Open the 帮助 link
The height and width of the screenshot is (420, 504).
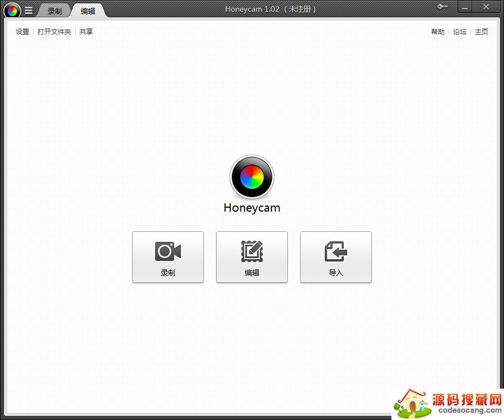pos(438,31)
